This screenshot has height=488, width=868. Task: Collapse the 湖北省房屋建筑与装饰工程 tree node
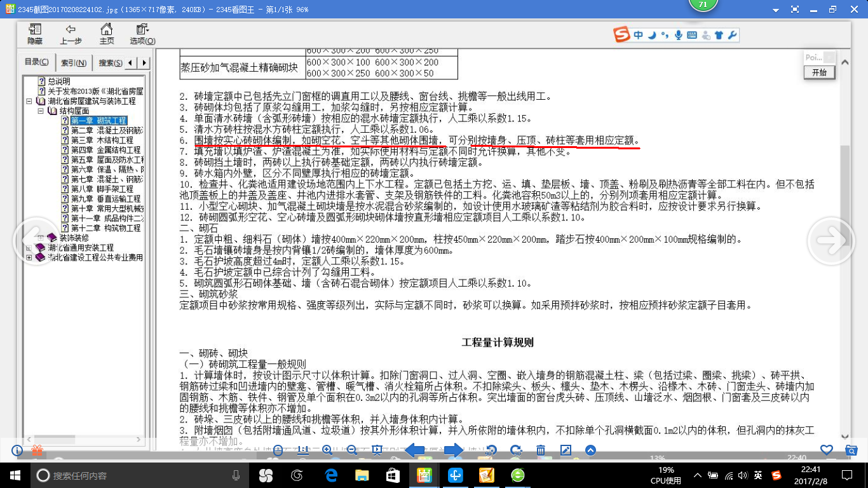tap(29, 101)
